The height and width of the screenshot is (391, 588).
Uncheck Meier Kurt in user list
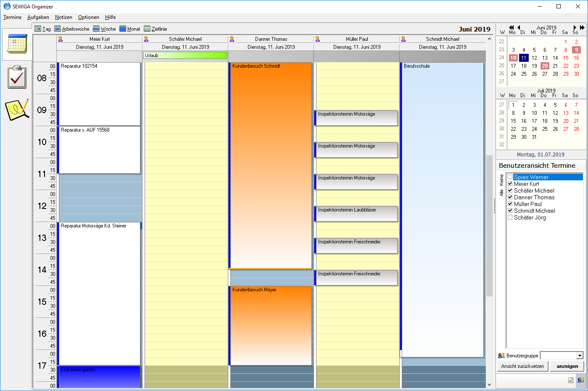point(510,184)
